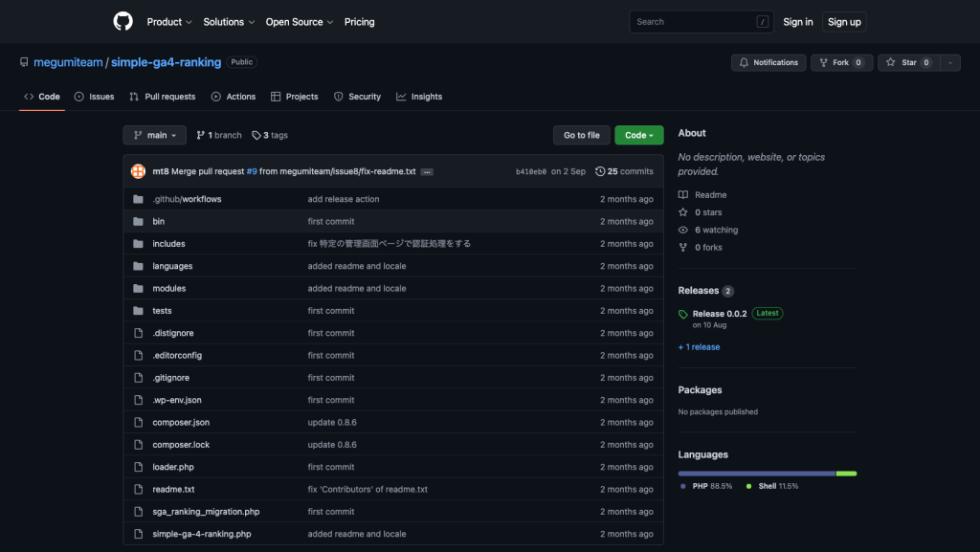This screenshot has height=552, width=980.
Task: Open the main branch selector
Action: click(x=155, y=135)
